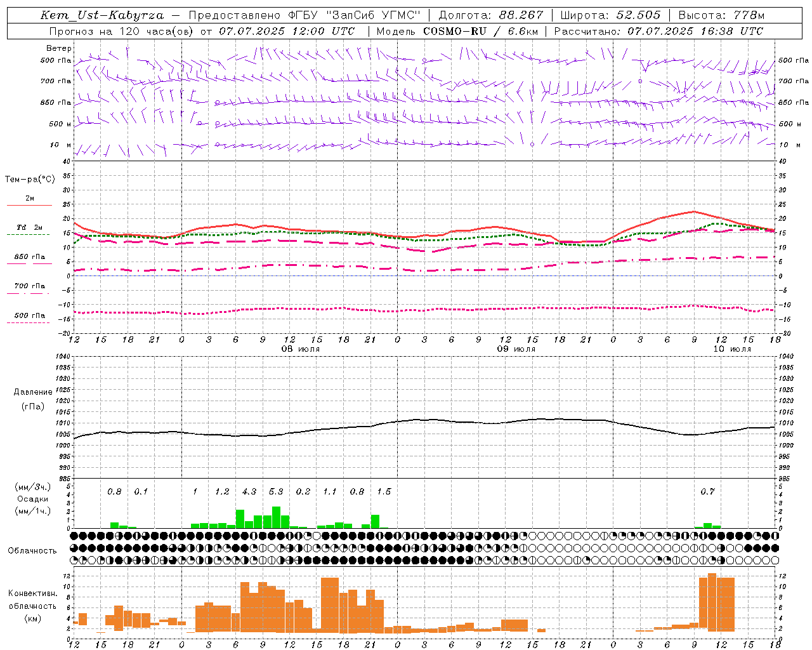The width and height of the screenshot is (812, 650).
Task: Click the 10 июля date label
Action: click(x=732, y=349)
